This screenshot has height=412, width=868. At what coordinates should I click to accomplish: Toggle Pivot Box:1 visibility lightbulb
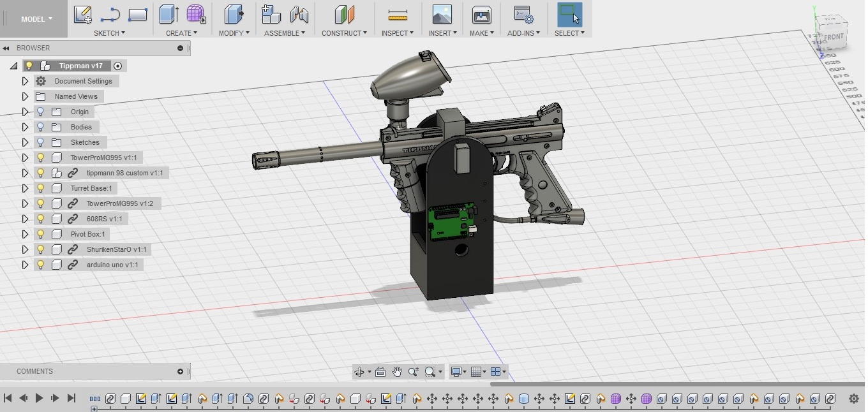41,234
